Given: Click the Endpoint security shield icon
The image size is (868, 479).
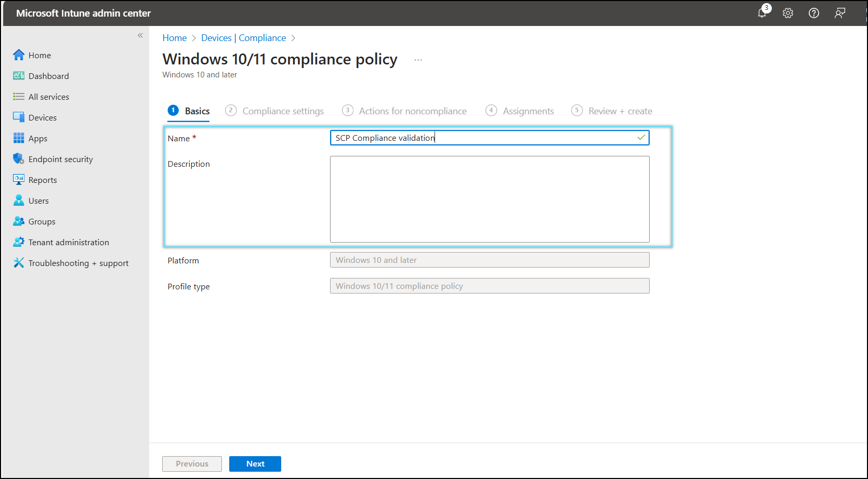Looking at the screenshot, I should pyautogui.click(x=19, y=159).
